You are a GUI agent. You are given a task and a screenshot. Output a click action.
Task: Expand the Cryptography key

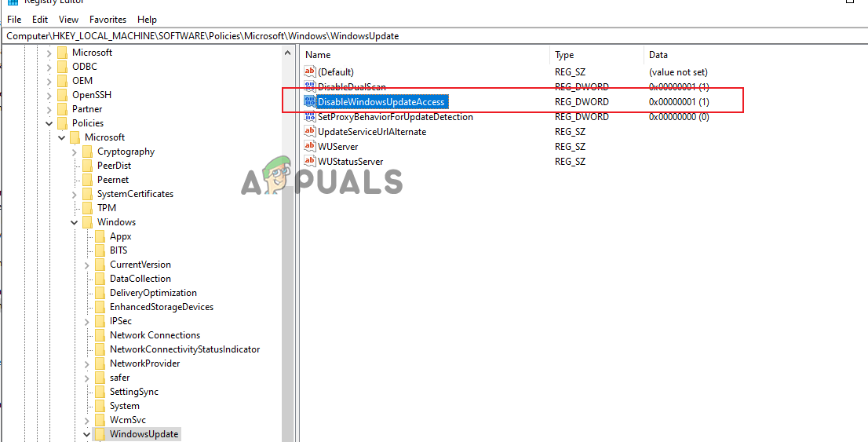(75, 152)
